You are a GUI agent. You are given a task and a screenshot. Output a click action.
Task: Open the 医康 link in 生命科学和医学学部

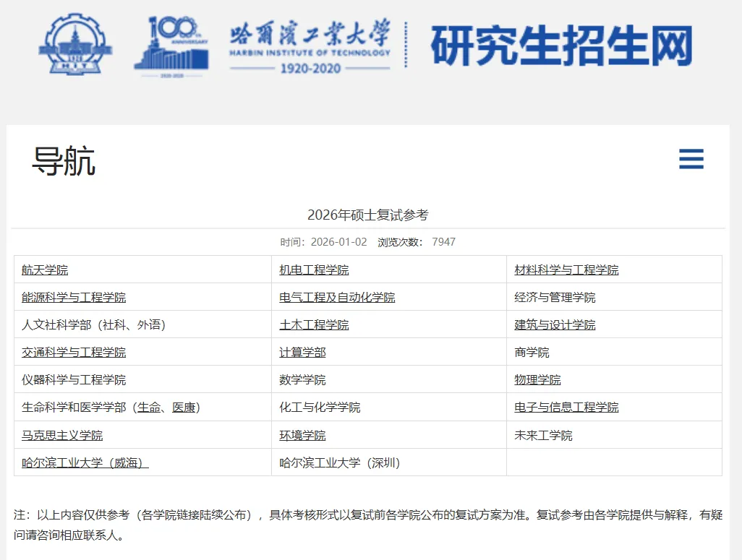point(184,408)
